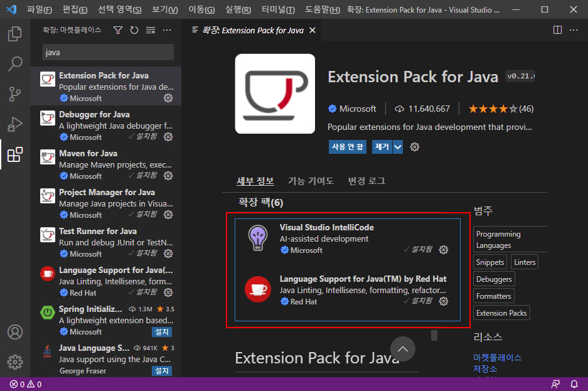The width and height of the screenshot is (588, 391).
Task: Open the 선택 영역(S) menu
Action: [x=120, y=10]
